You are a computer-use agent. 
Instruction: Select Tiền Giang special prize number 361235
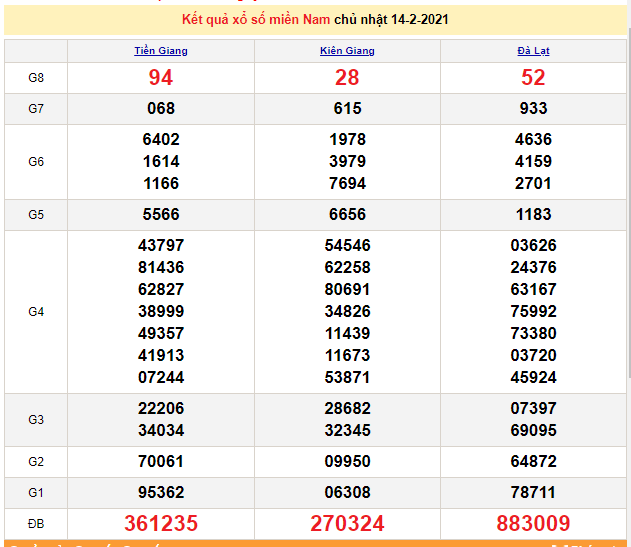160,524
